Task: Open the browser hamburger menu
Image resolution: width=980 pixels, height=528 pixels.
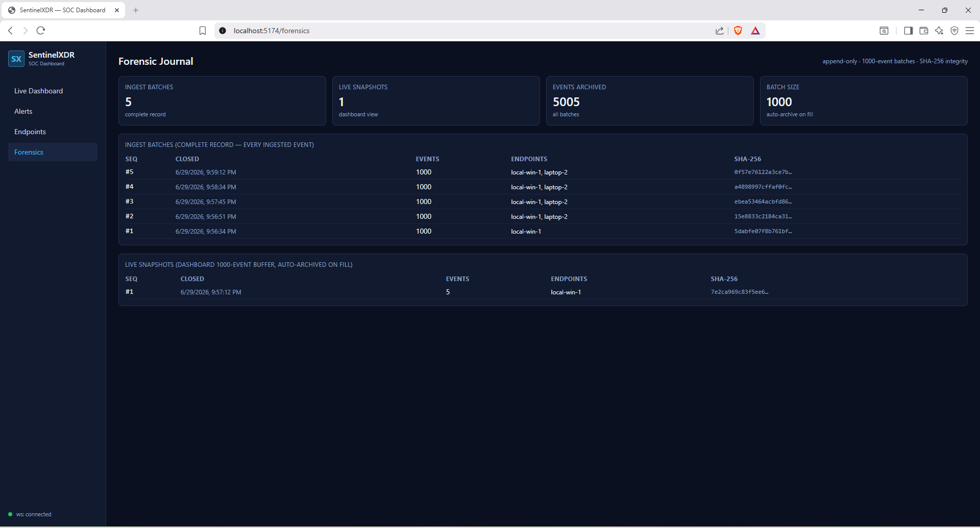Action: pos(970,31)
